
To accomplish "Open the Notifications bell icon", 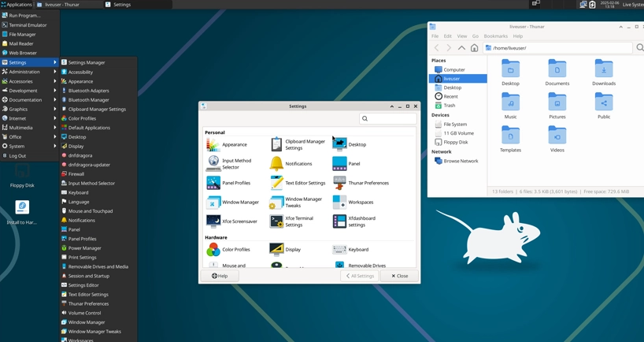I will click(x=276, y=164).
